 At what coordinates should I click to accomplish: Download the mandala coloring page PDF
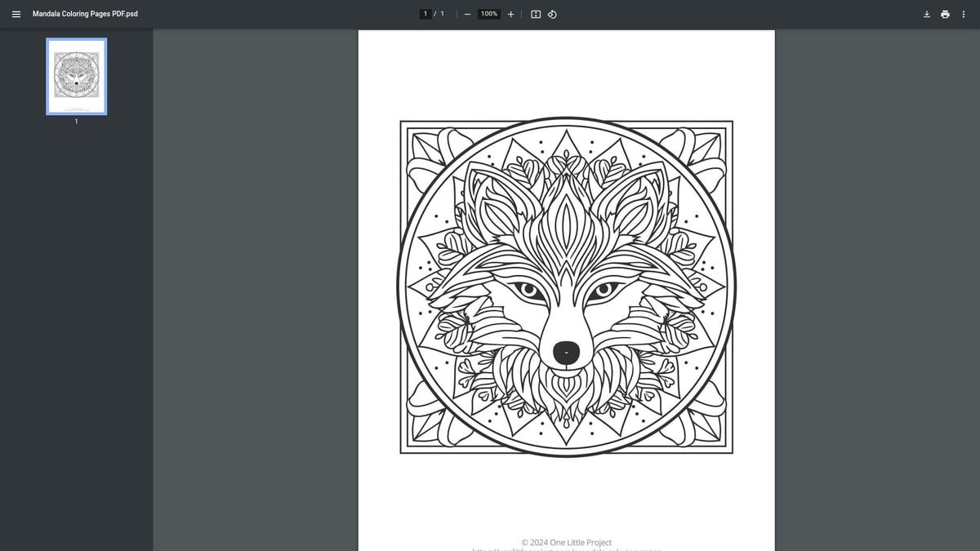(926, 14)
